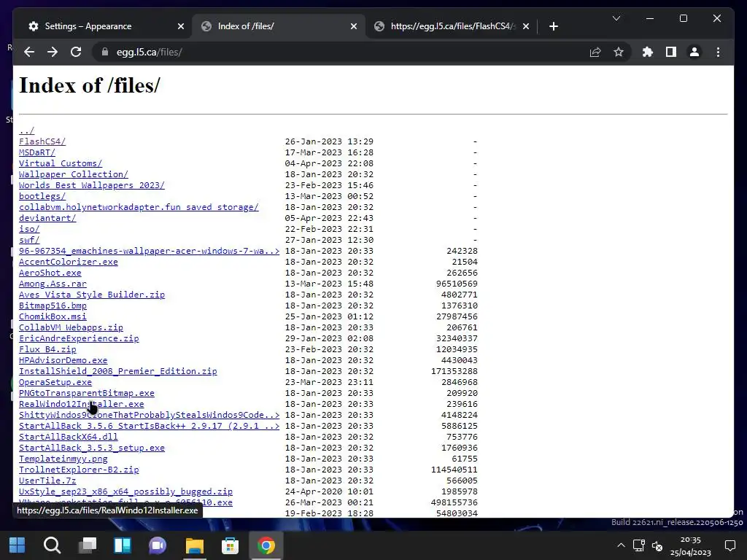Open the Chrome profile menu

coord(694,52)
